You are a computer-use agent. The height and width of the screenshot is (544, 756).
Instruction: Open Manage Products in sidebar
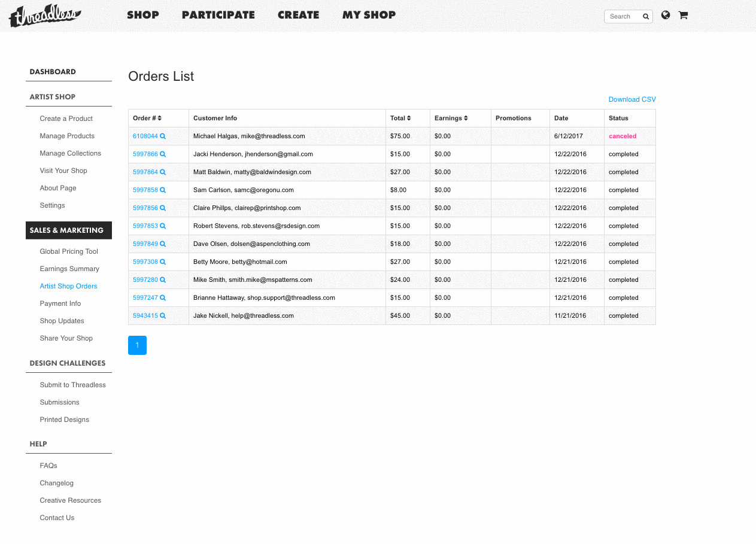[67, 136]
